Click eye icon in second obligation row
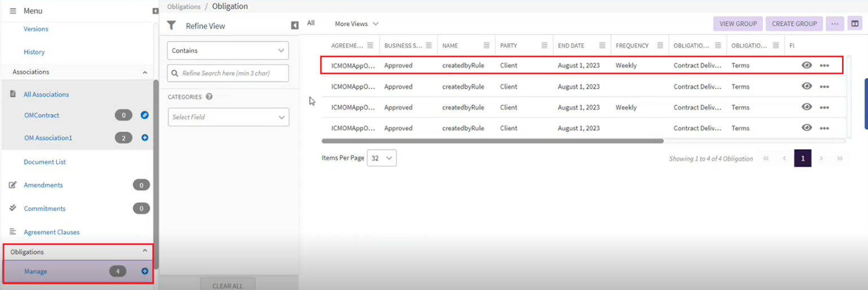Viewport: 868px width, 290px height. (x=807, y=86)
